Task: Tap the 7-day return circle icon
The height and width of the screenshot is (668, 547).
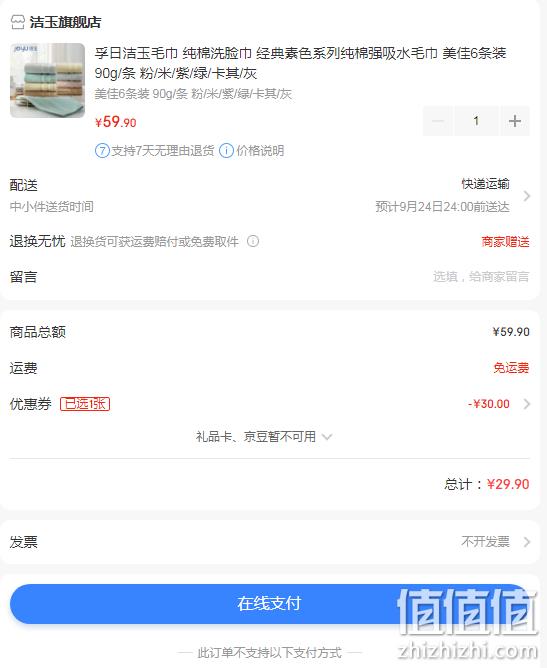Action: (x=102, y=150)
